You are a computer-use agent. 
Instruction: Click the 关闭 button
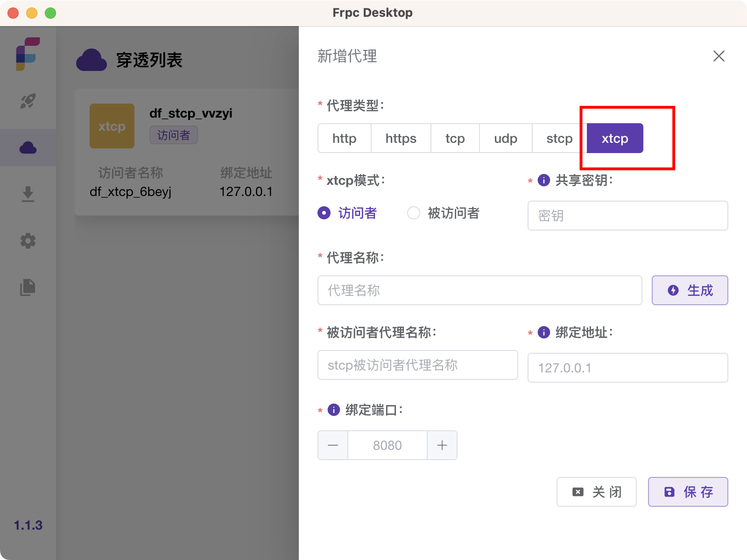click(x=597, y=492)
